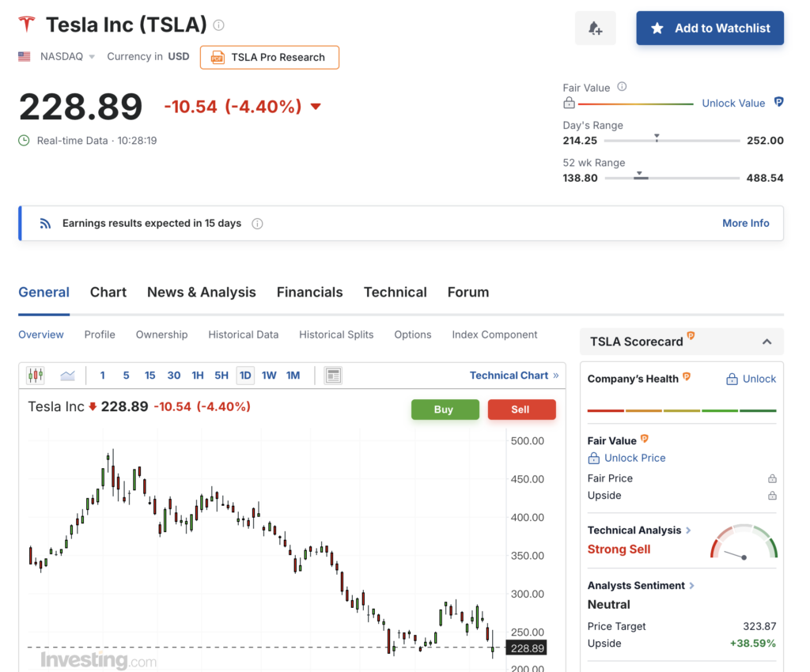Select the 1D chart interval
810x672 pixels.
click(x=245, y=376)
